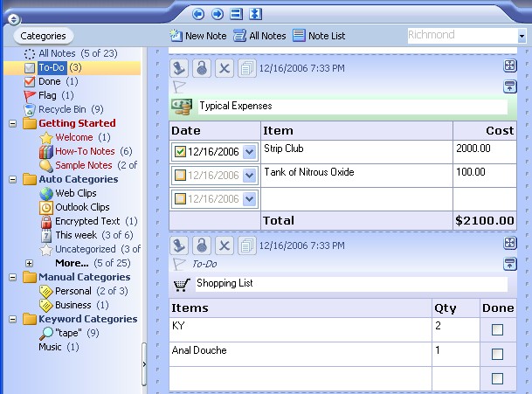Click lock icon on Typical Expenses note
The height and width of the screenshot is (394, 532).
pyautogui.click(x=201, y=68)
